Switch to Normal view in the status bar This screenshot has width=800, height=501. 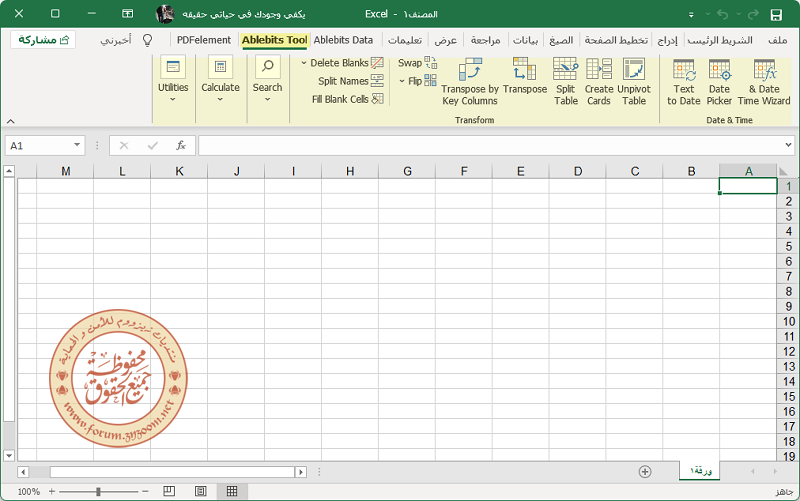tap(232, 491)
